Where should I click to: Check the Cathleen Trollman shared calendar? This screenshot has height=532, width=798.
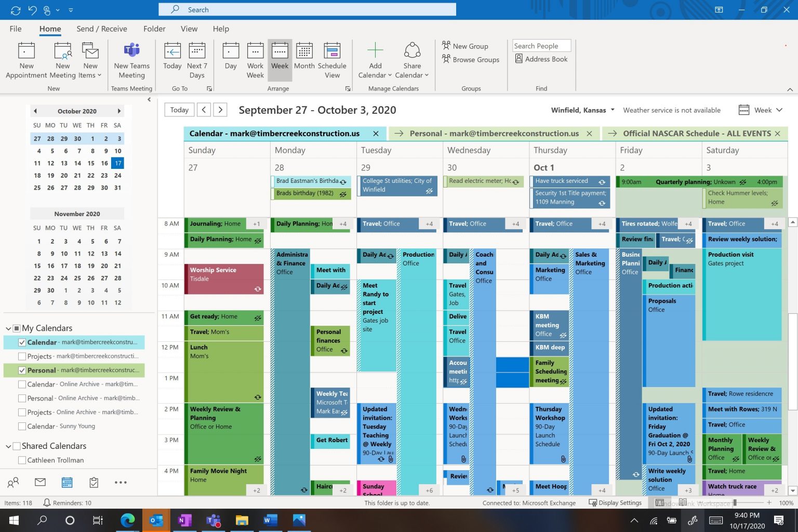tap(22, 460)
